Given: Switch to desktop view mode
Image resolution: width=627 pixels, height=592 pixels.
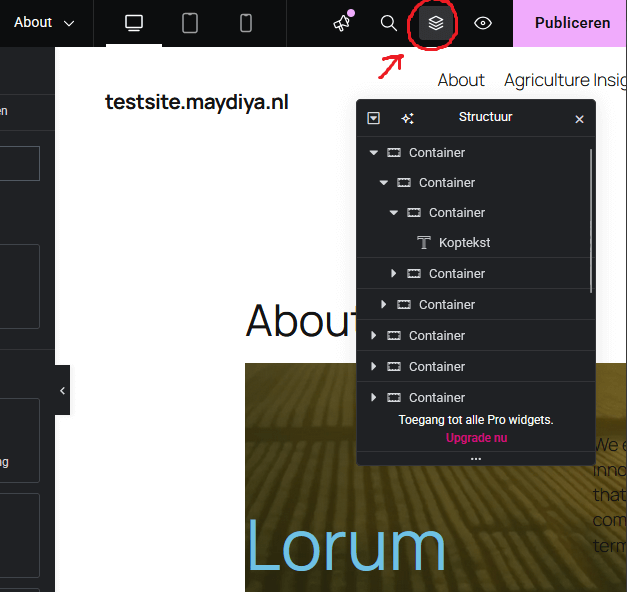Looking at the screenshot, I should [134, 23].
